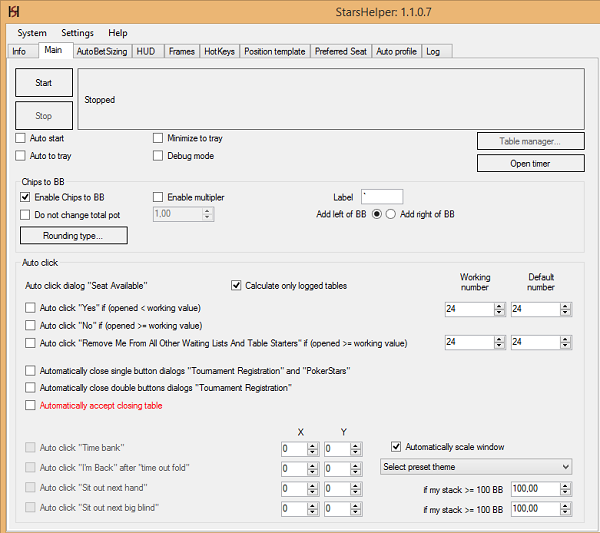Viewport: 600px width, 533px height.
Task: Click the Stop button
Action: point(44,116)
